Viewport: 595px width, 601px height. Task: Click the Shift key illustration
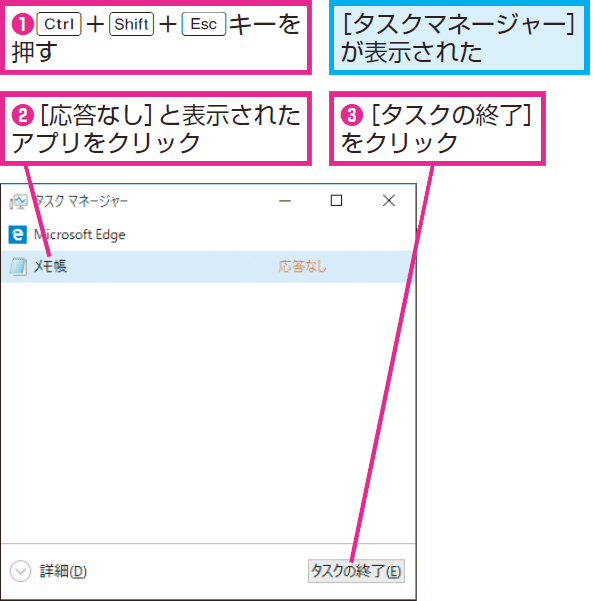click(x=131, y=24)
